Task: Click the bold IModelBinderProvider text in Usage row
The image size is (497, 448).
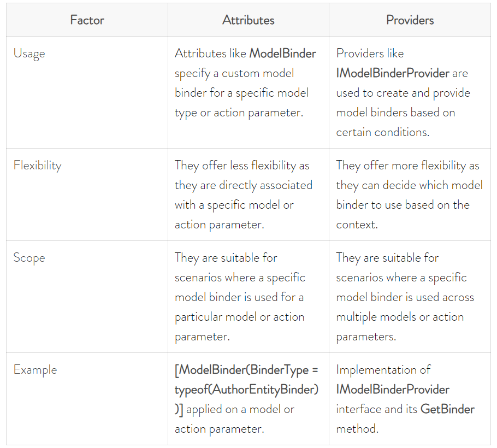Action: (x=393, y=73)
